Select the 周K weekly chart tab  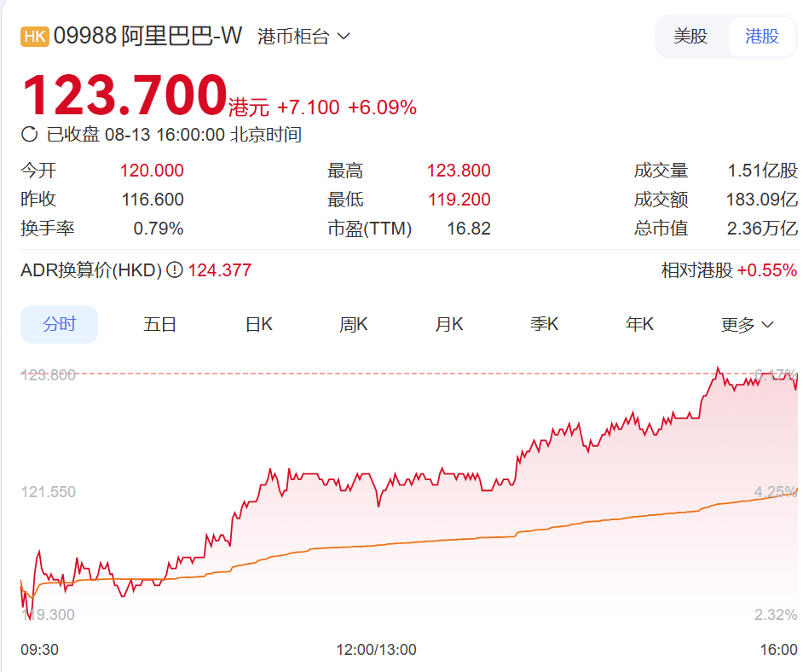pyautogui.click(x=353, y=324)
